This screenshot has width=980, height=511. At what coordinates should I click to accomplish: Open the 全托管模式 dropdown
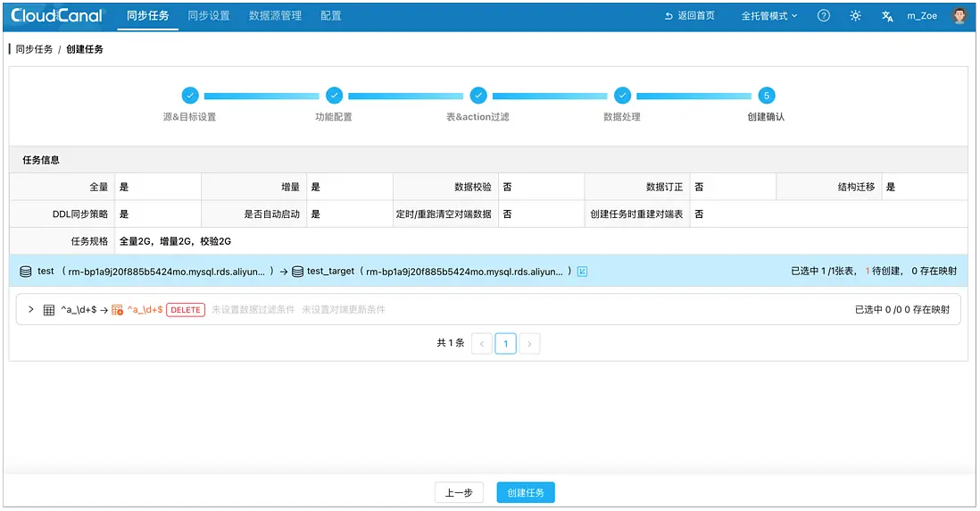click(769, 16)
